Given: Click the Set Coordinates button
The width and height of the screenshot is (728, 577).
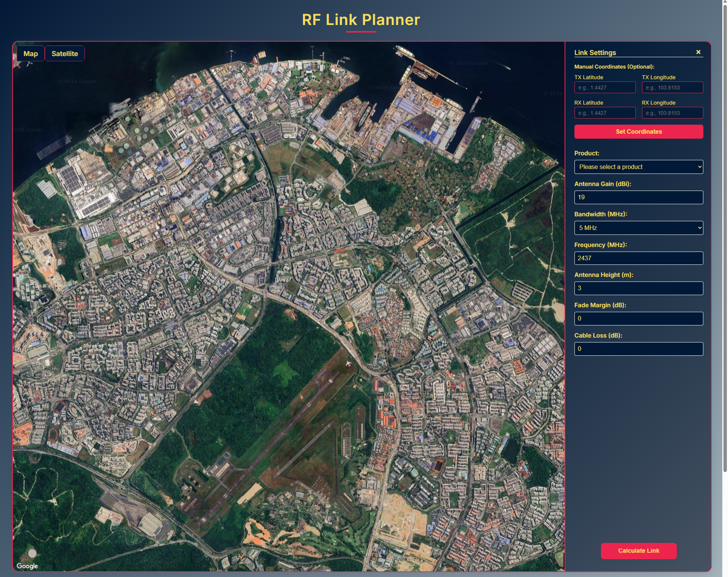Looking at the screenshot, I should point(639,131).
